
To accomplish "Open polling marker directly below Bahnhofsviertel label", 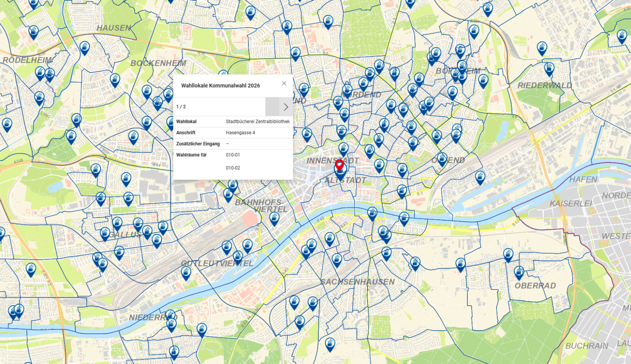I will 274,218.
